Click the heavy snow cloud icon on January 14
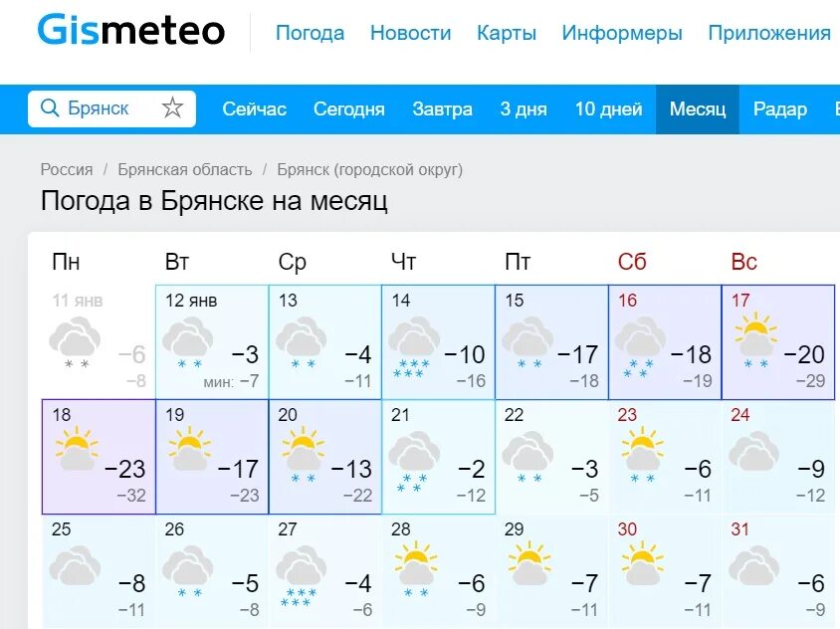840x629 pixels. click(x=413, y=347)
